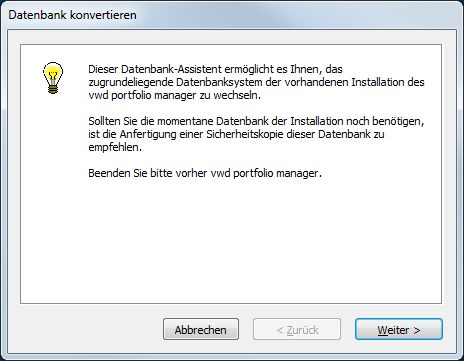The image size is (464, 361).
Task: Click the empty white area below the text
Action: 231,242
